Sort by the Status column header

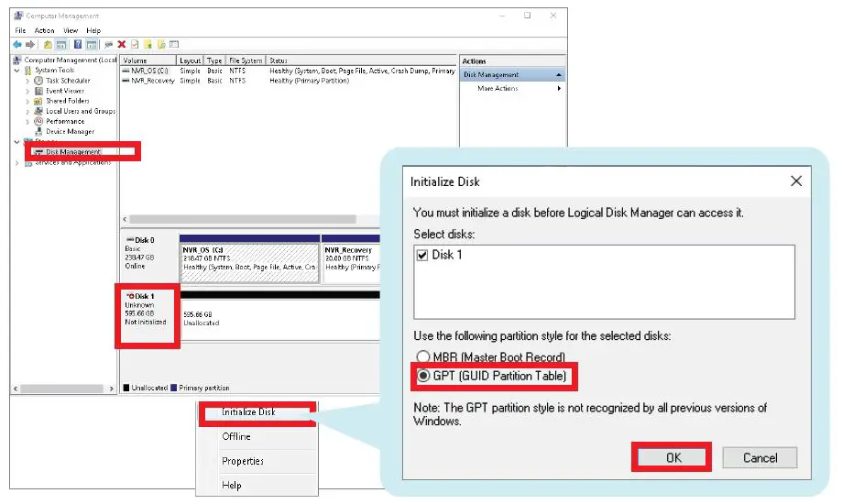coord(361,60)
